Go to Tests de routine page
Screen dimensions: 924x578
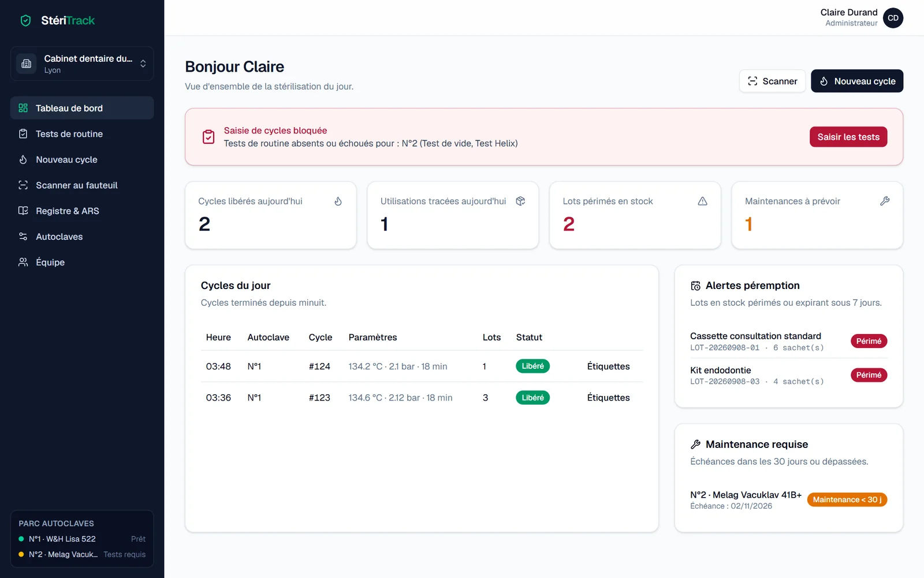pos(82,134)
